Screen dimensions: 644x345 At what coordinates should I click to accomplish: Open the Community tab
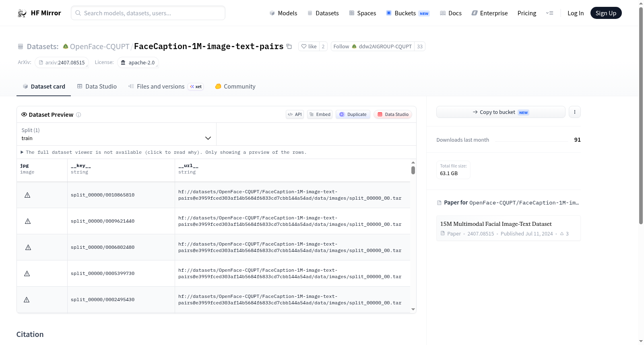(235, 87)
